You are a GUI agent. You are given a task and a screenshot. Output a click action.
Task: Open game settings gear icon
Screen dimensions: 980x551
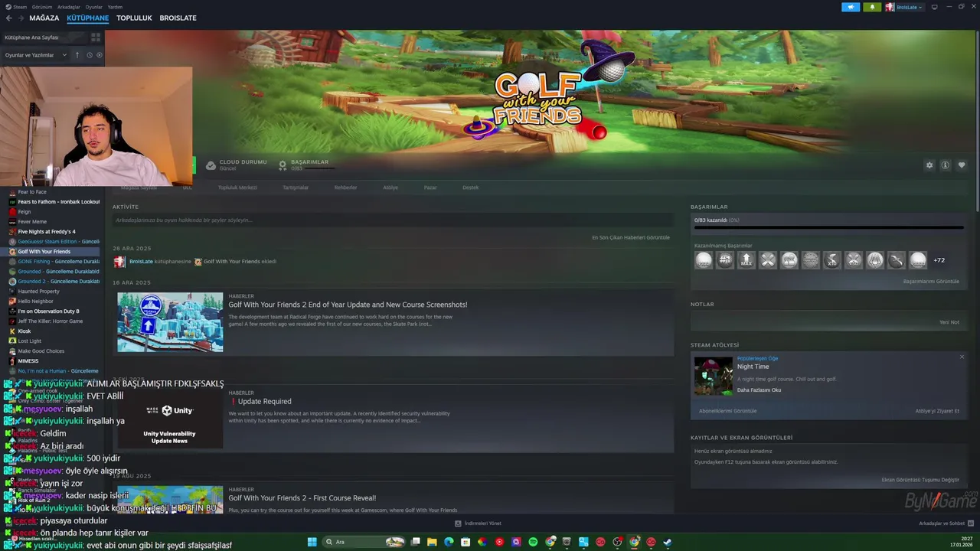pyautogui.click(x=929, y=165)
